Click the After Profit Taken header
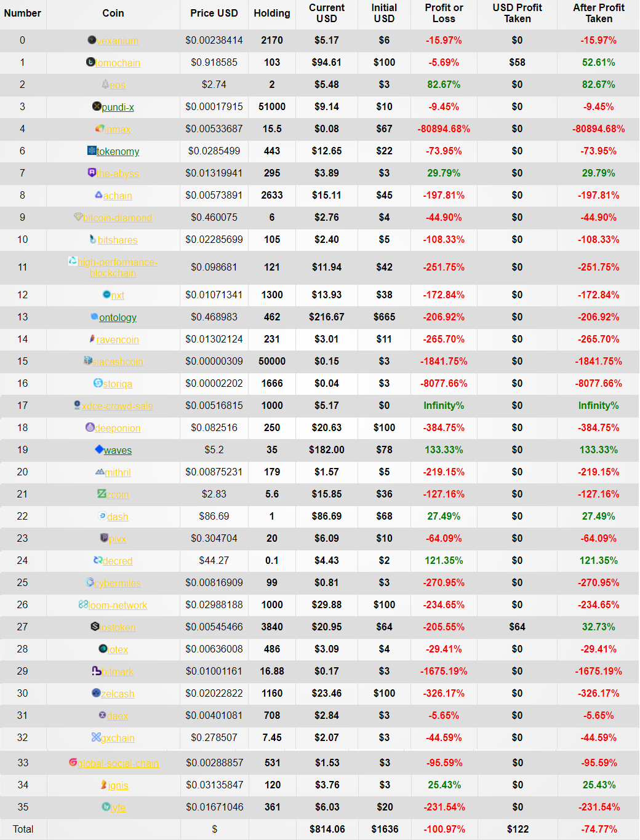Viewport: 640px width, 840px height. (x=599, y=14)
